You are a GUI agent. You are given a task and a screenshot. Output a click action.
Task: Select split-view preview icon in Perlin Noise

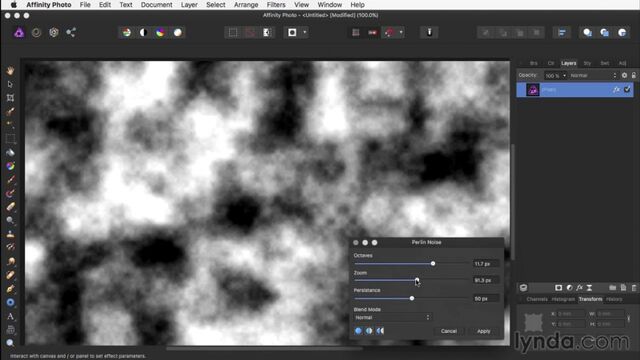click(369, 331)
